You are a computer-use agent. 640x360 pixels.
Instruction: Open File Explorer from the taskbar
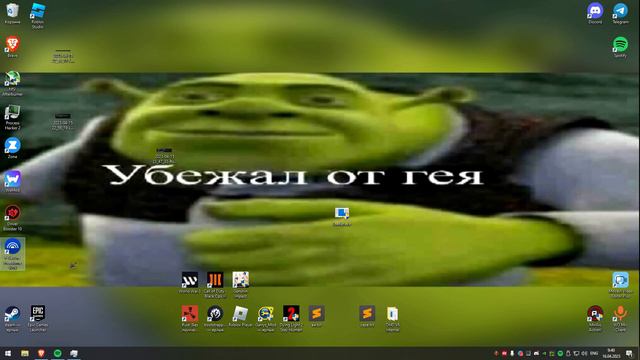point(24,353)
